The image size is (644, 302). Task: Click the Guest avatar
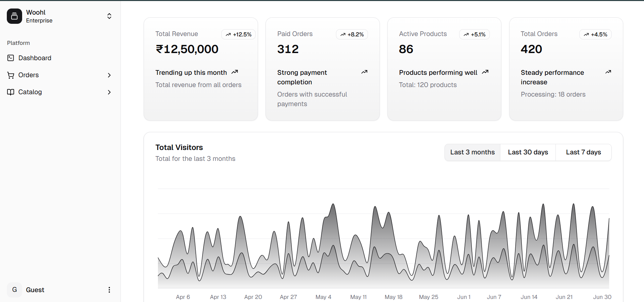coord(14,290)
